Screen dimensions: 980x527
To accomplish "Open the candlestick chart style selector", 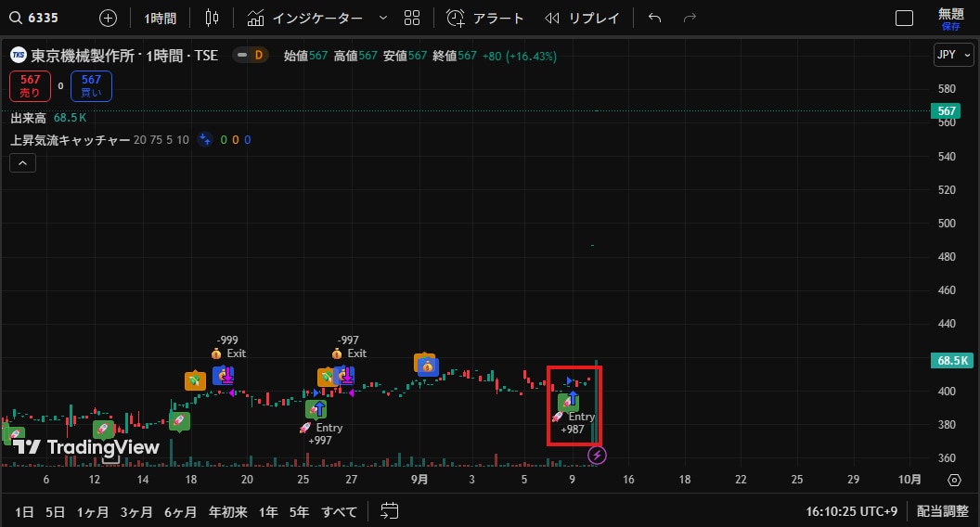I will (x=212, y=19).
